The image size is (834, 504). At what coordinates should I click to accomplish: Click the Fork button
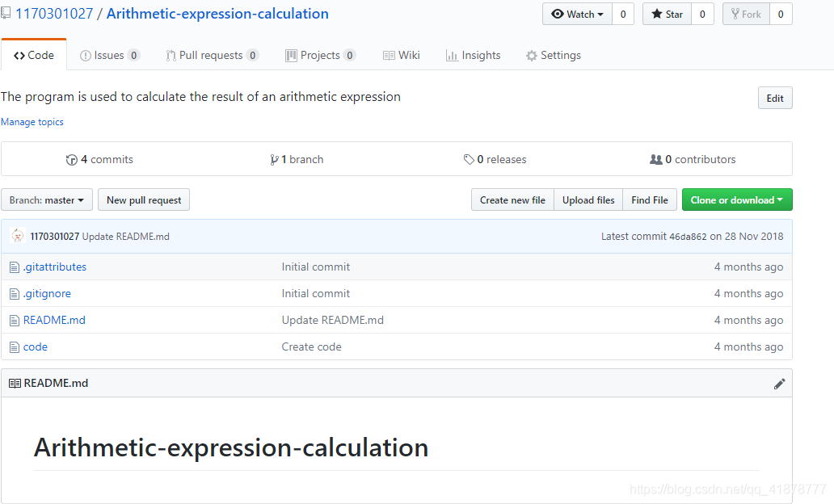point(746,15)
